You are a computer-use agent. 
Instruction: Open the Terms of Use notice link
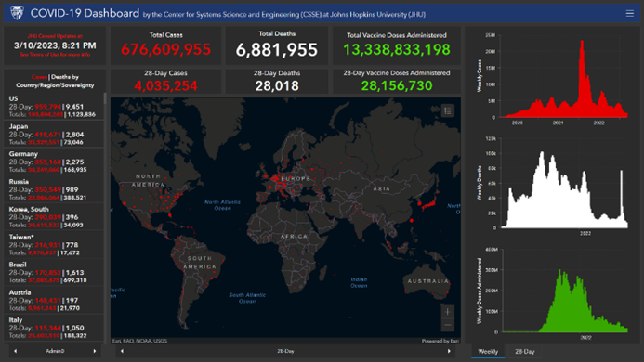(55, 55)
